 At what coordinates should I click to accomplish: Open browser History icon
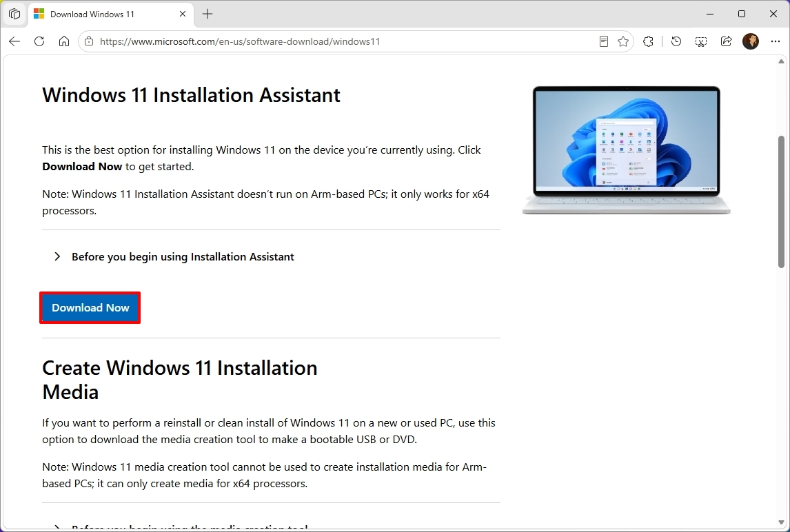pos(676,41)
